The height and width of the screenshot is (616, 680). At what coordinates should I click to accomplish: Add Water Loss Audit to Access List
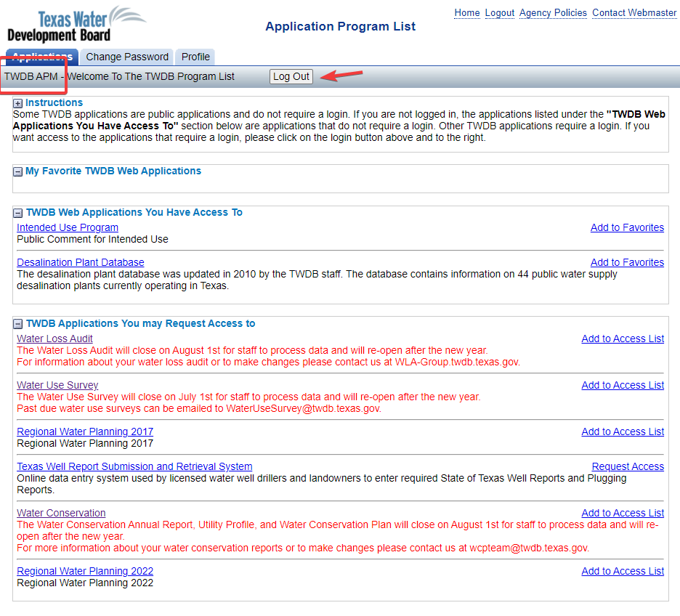tap(623, 339)
